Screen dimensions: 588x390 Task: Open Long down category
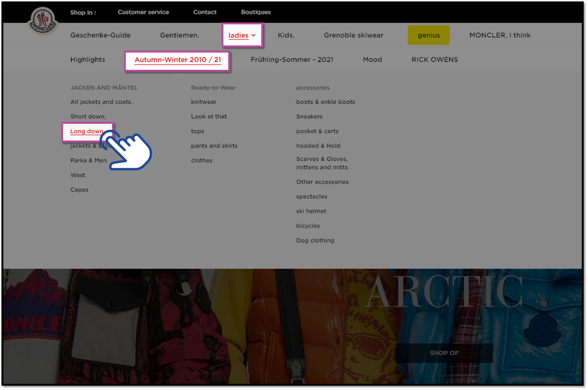pos(87,131)
